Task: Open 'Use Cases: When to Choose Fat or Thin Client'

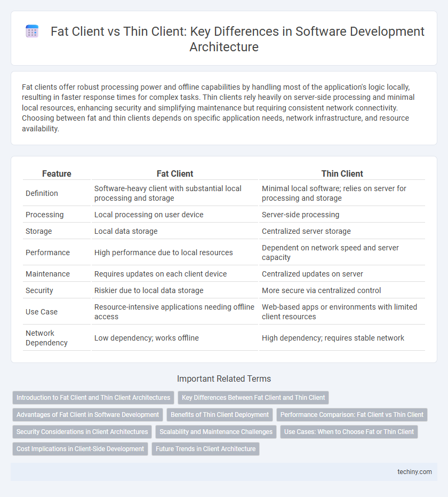Action: pyautogui.click(x=349, y=432)
